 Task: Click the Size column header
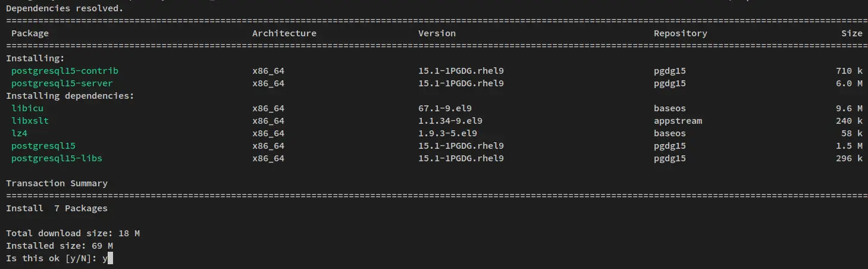[851, 33]
